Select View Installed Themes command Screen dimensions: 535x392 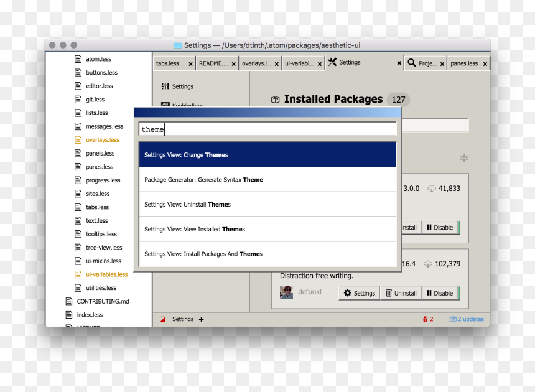[267, 229]
